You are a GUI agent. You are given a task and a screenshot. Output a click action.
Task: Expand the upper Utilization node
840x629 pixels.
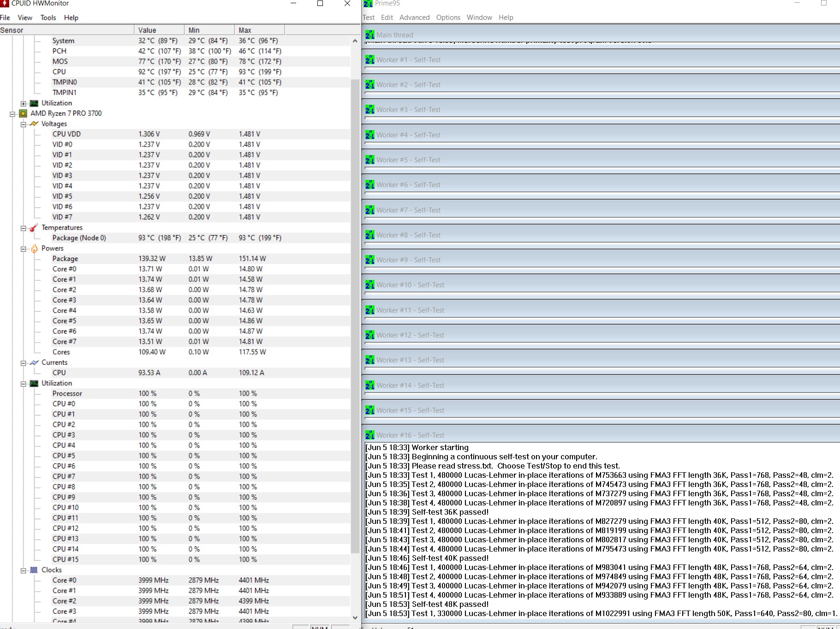23,103
